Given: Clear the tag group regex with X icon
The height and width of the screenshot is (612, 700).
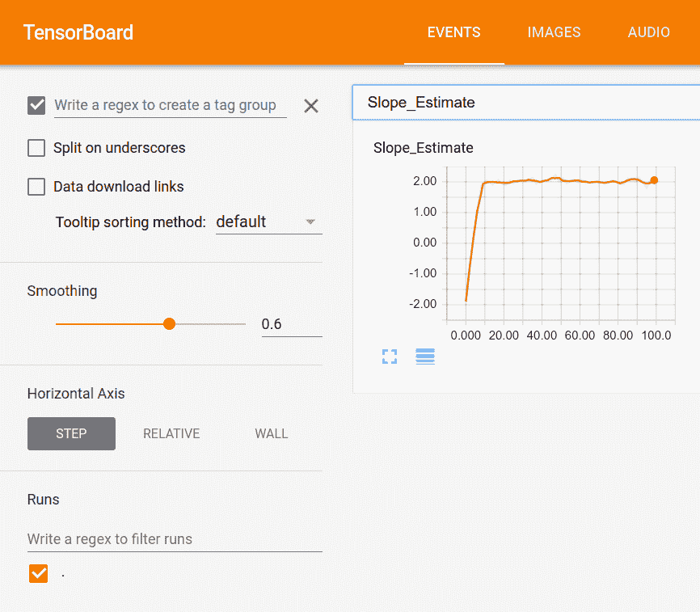Looking at the screenshot, I should tap(311, 106).
